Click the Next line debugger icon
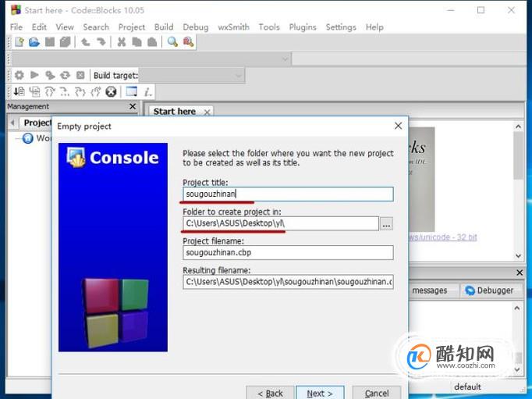Screen dimensions: 532x399 point(50,91)
